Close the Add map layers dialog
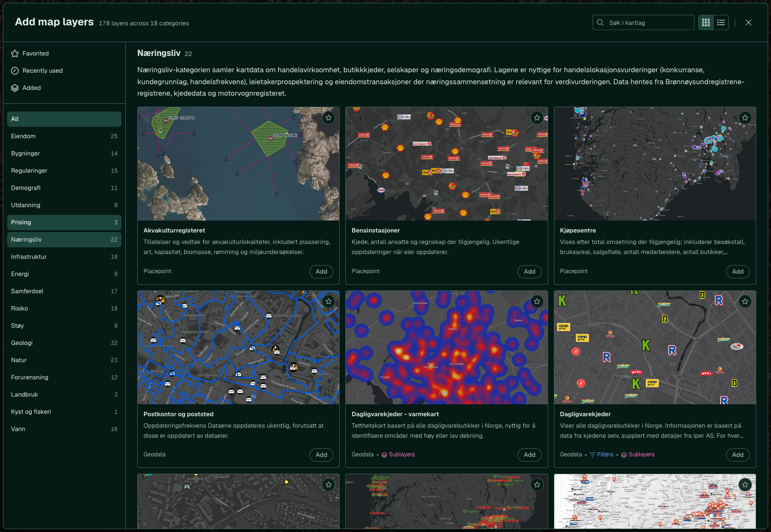The image size is (771, 532). pos(749,22)
